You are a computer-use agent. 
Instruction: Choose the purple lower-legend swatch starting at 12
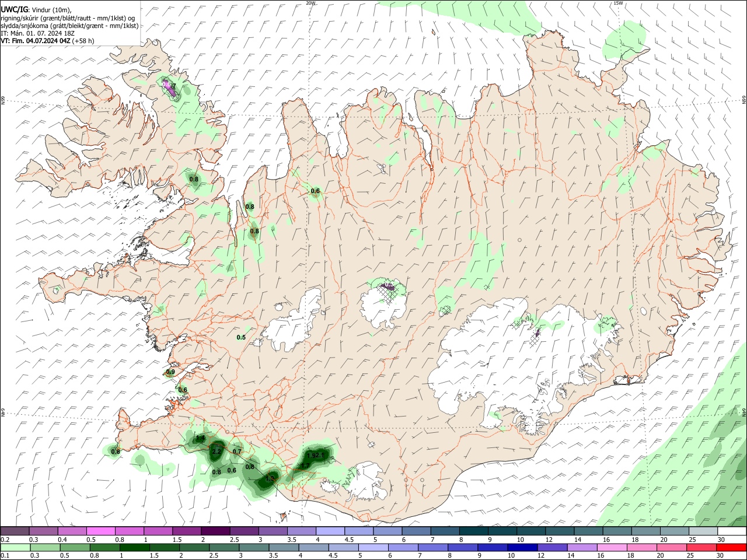pos(553,547)
